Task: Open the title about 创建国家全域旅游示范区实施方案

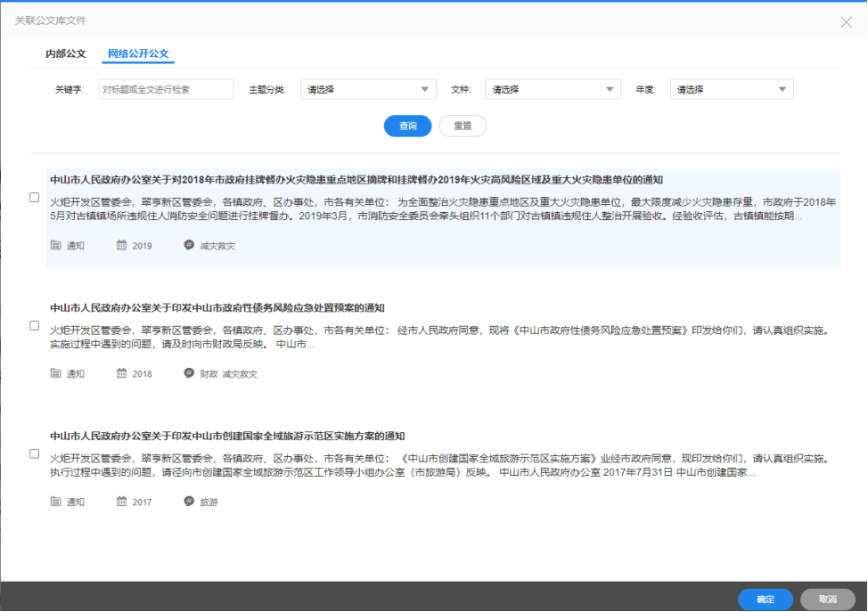Action: coord(227,436)
